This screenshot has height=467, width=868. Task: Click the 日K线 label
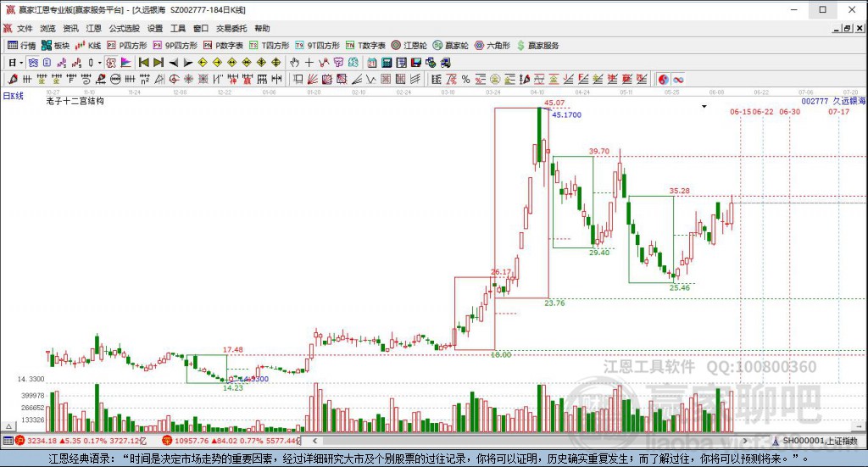pyautogui.click(x=14, y=96)
